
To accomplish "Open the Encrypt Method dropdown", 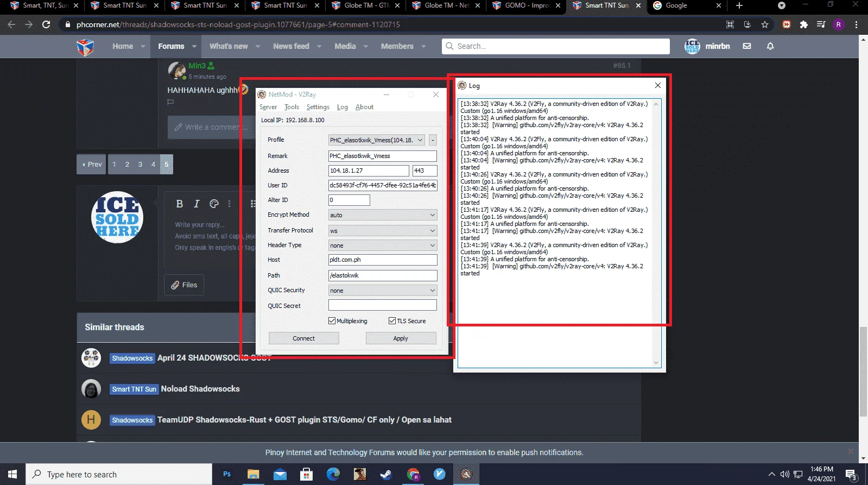I will pos(383,215).
